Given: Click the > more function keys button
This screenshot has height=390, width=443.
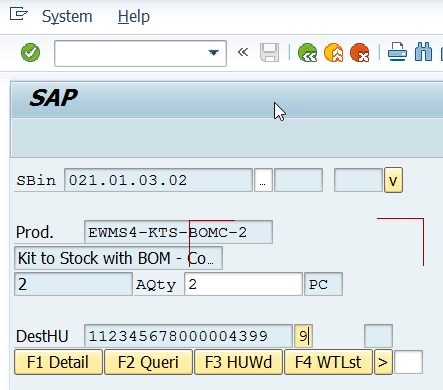Looking at the screenshot, I should [x=383, y=362].
